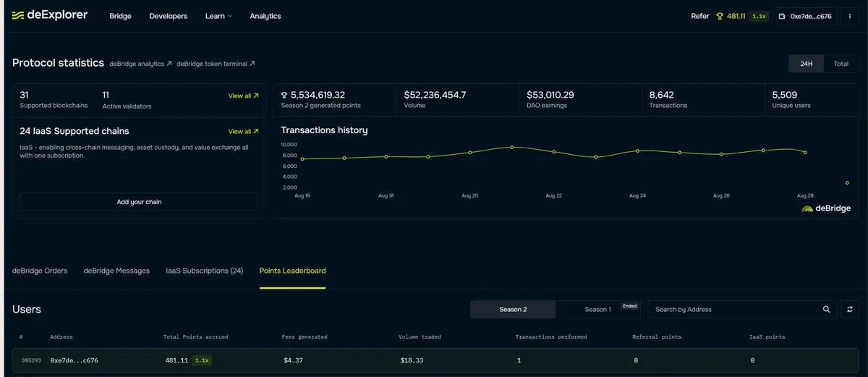Select Season 2 leaderboard
The width and height of the screenshot is (868, 377).
[x=513, y=309]
